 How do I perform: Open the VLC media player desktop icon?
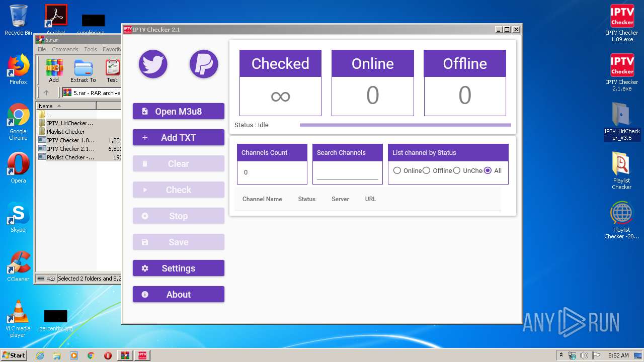[x=18, y=319]
